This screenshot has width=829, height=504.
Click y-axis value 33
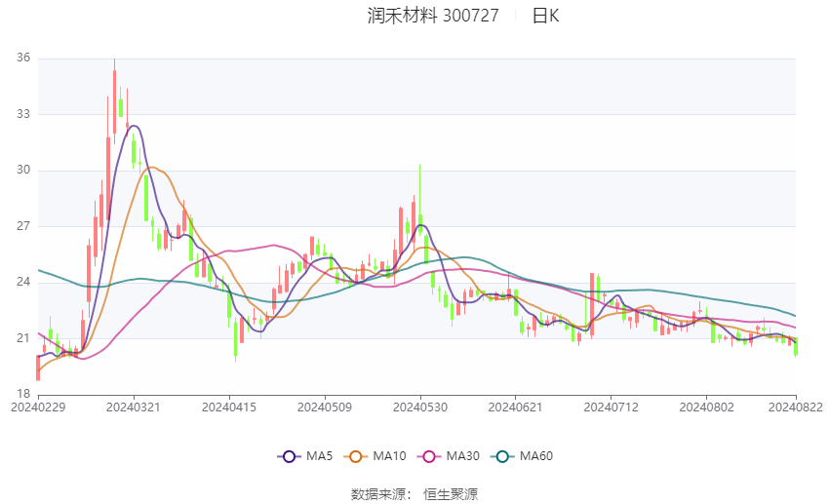[x=23, y=114]
